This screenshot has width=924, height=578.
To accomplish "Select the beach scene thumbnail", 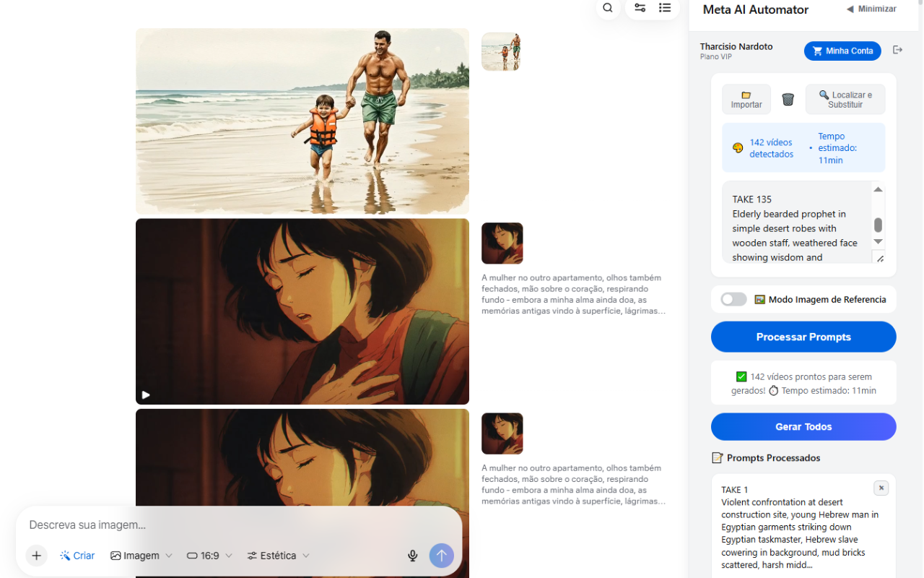I will 501,51.
